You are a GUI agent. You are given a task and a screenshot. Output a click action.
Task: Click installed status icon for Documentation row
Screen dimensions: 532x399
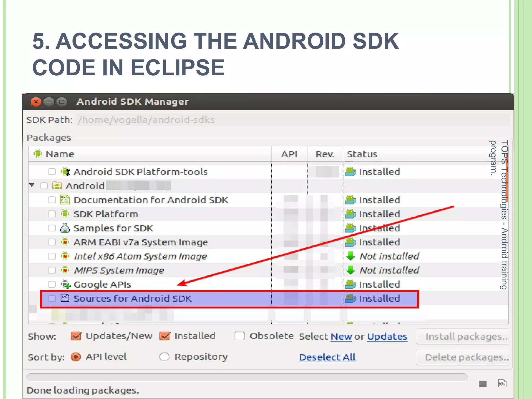tap(350, 200)
